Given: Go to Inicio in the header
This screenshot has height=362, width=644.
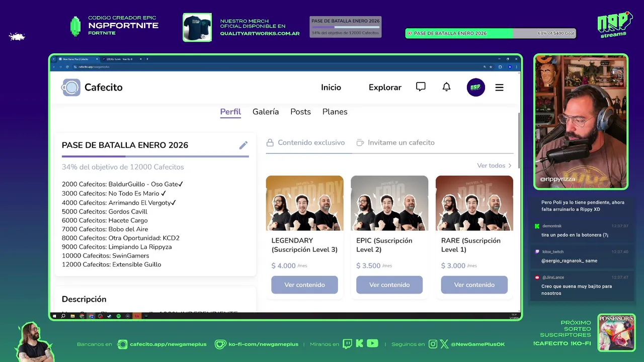Looking at the screenshot, I should [x=331, y=87].
